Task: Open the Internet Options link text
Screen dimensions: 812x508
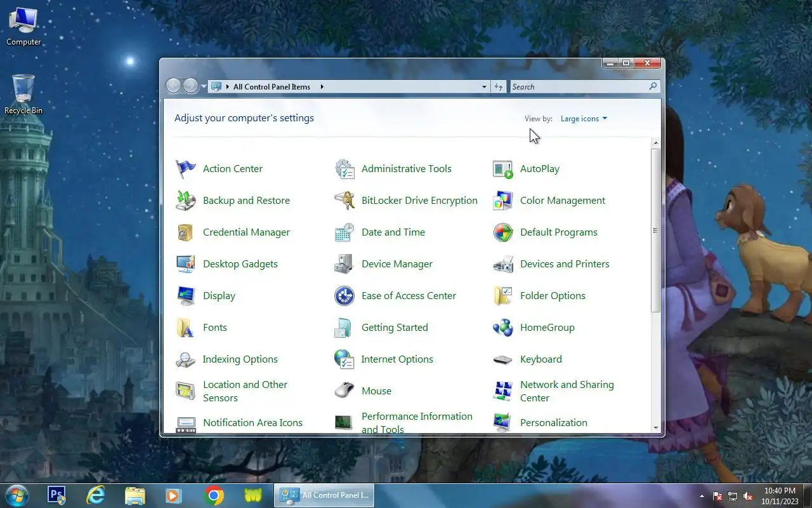Action: [397, 359]
